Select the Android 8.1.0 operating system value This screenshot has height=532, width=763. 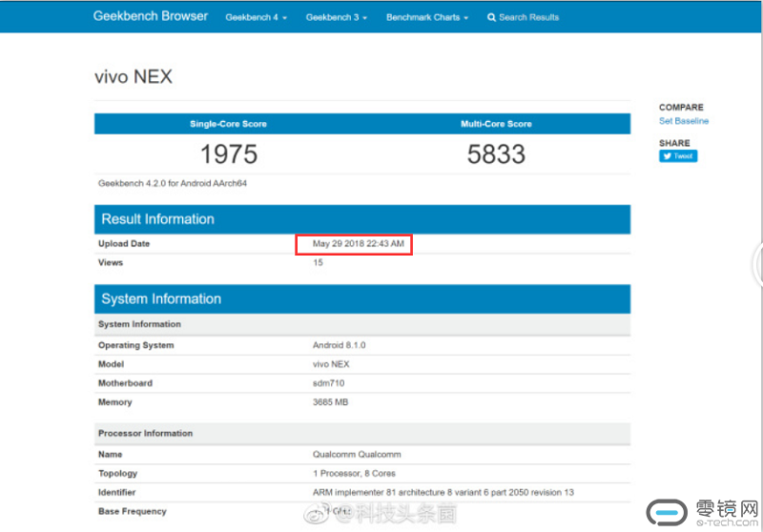pyautogui.click(x=340, y=345)
